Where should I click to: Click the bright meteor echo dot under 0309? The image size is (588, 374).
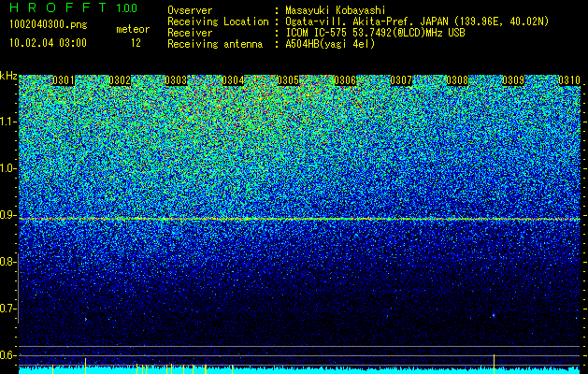(x=494, y=315)
